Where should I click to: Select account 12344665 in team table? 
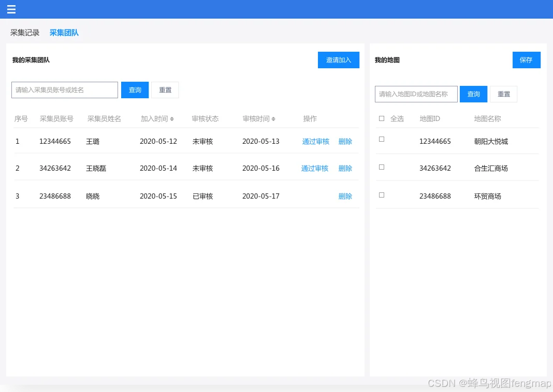point(55,141)
